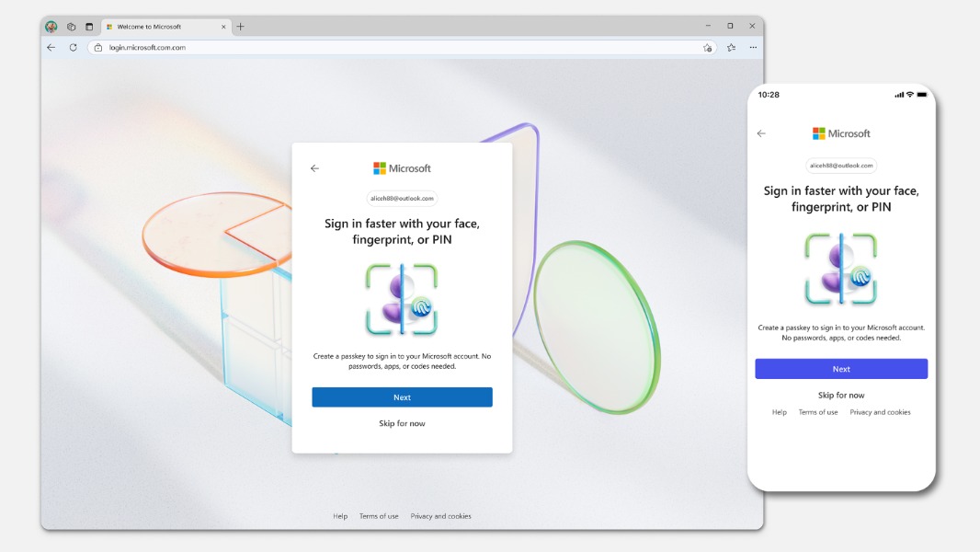
Task: Click the tab actions icon beside the profile
Action: point(71,27)
